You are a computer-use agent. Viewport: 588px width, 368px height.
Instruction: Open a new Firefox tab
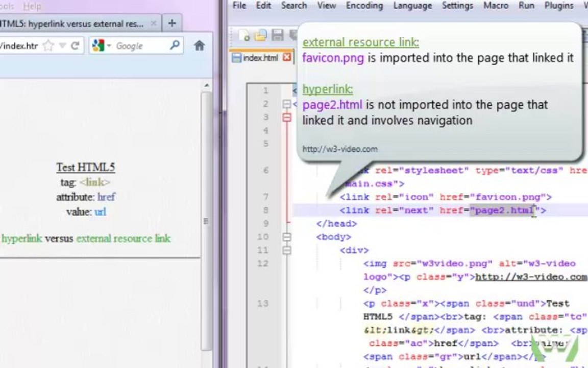(x=172, y=24)
